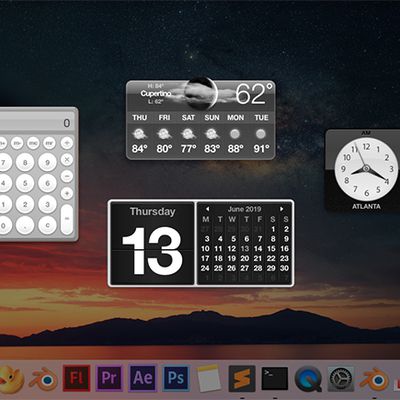
Task: Click the calculator m+ memory key
Action: 3,143
